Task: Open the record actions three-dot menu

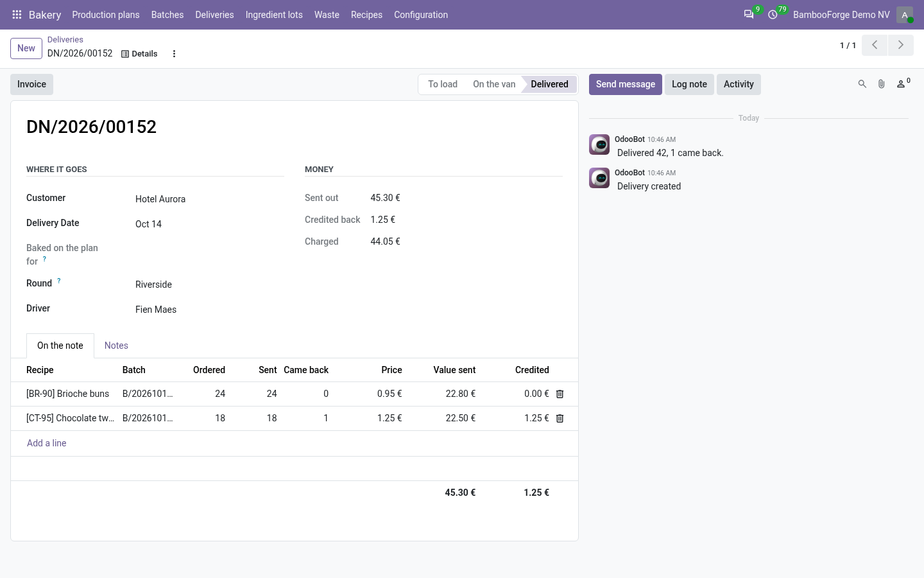Action: [x=174, y=54]
